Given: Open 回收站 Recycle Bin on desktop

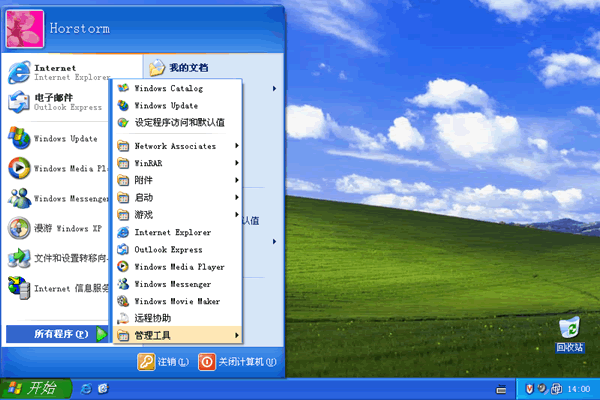Looking at the screenshot, I should (x=569, y=334).
